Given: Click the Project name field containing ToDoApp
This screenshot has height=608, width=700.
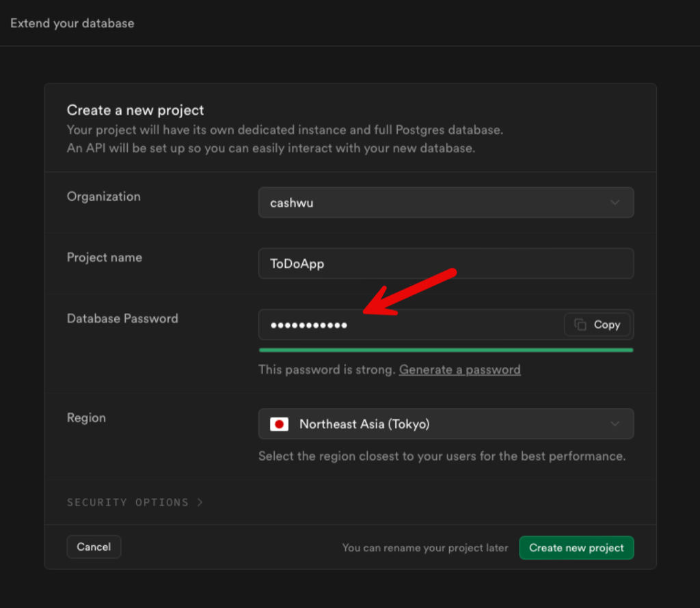Looking at the screenshot, I should coord(446,264).
